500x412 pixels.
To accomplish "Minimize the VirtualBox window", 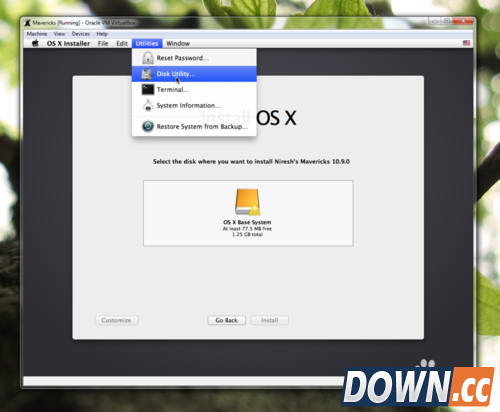I will pyautogui.click(x=435, y=21).
